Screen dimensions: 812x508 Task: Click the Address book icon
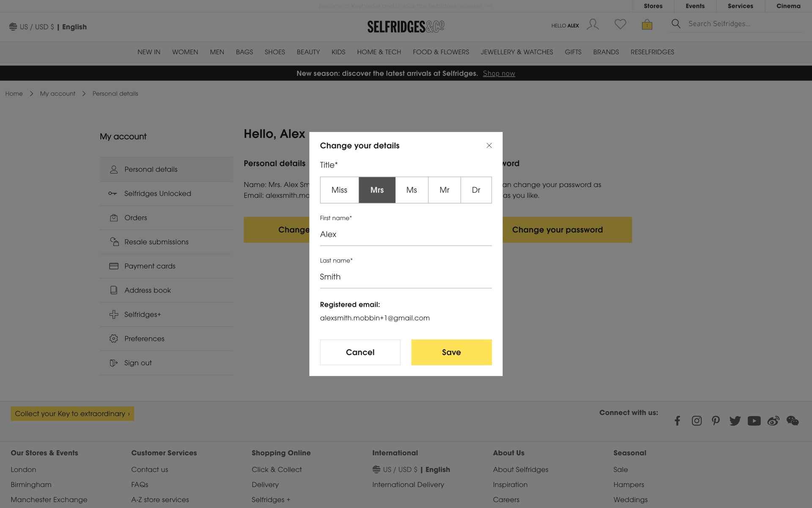pos(114,290)
